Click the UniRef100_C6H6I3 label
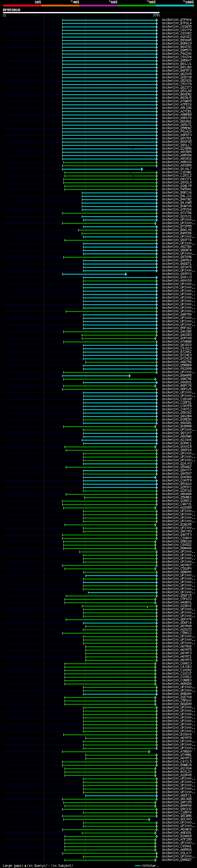 click(177, 664)
